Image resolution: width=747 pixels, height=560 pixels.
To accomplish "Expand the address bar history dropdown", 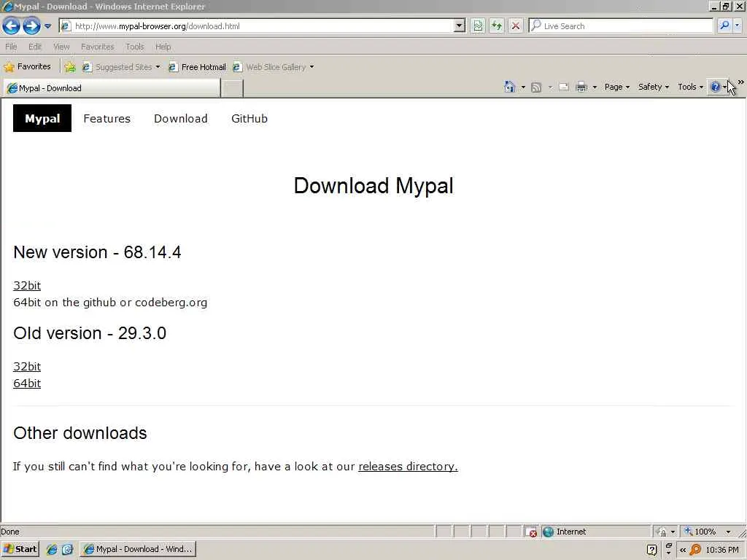I will click(460, 26).
